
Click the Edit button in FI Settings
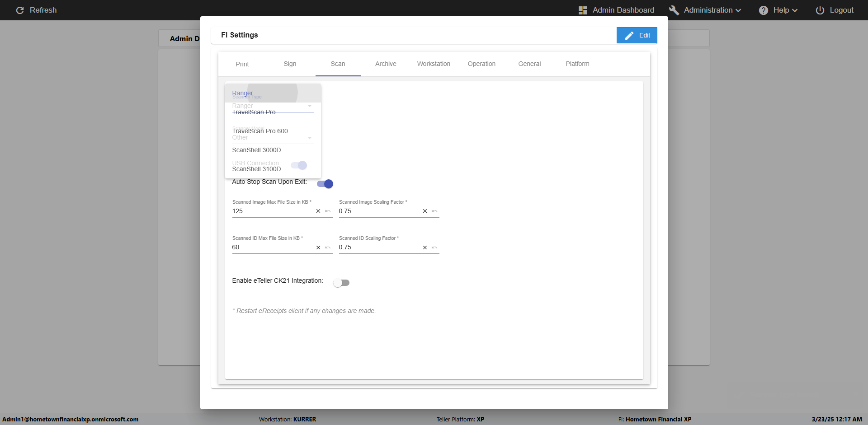tap(637, 35)
